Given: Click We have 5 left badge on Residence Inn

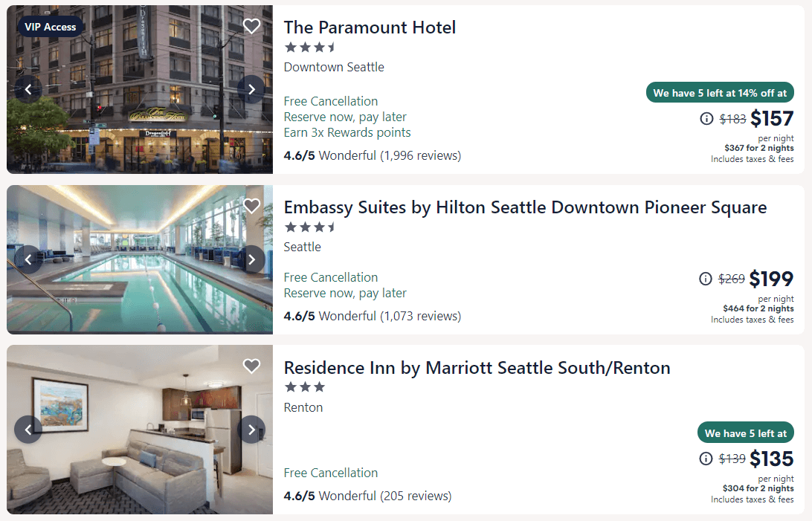Looking at the screenshot, I should [745, 432].
